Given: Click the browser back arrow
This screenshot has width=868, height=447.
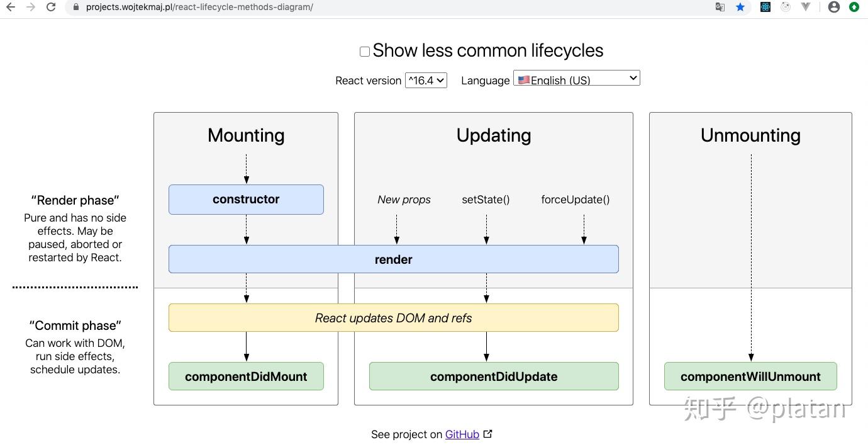Looking at the screenshot, I should [x=10, y=7].
